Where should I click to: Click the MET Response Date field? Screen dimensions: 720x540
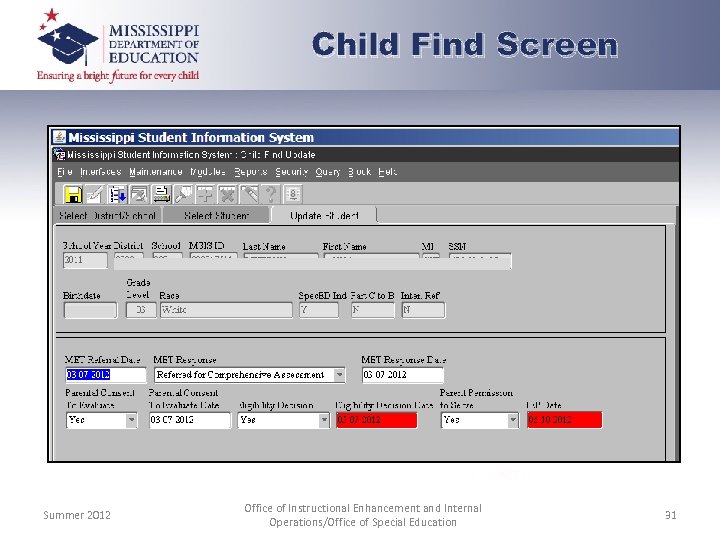403,375
